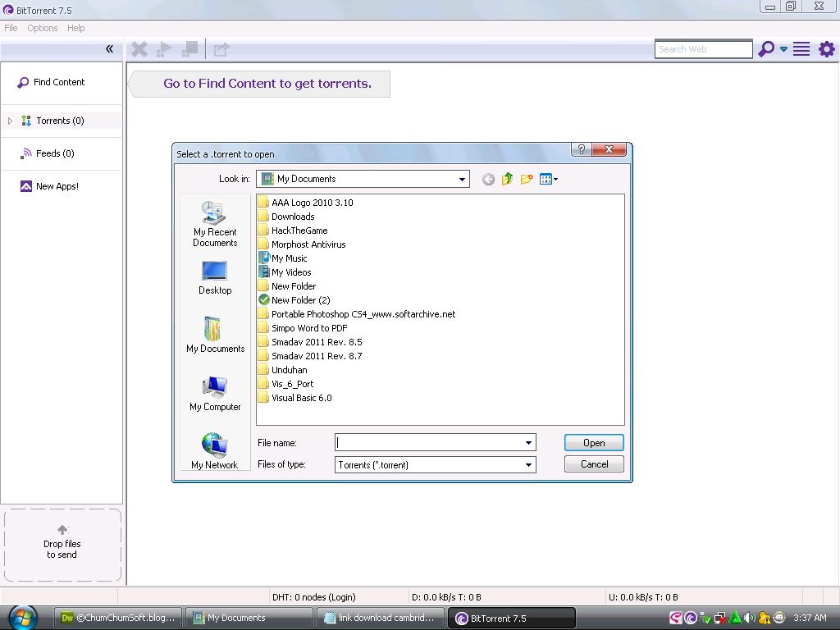Open the Help menu
Image resolution: width=840 pixels, height=630 pixels.
pyautogui.click(x=75, y=28)
